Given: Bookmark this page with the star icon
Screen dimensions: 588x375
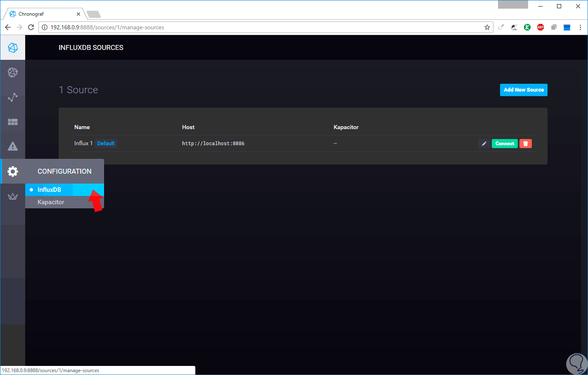Looking at the screenshot, I should 487,27.
